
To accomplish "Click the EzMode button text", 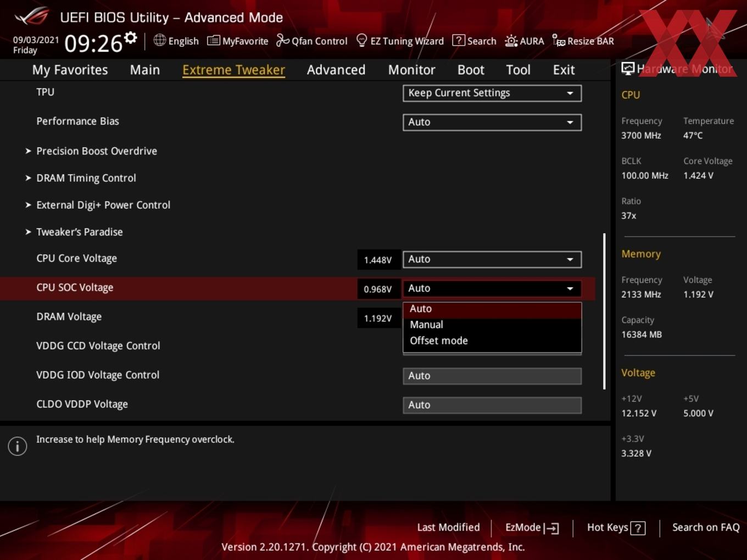I will click(523, 528).
